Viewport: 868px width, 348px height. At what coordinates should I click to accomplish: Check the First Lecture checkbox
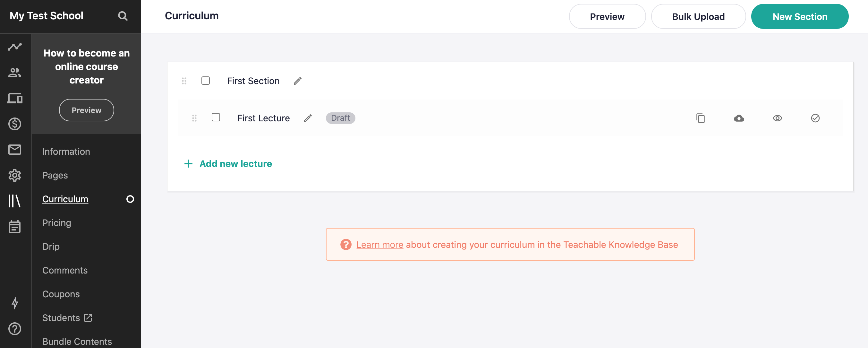(216, 117)
